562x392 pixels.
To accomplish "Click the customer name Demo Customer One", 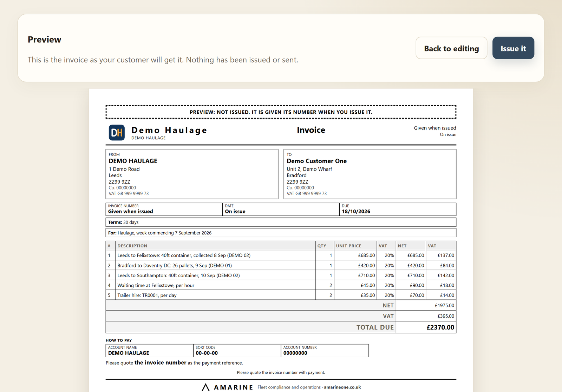I will [316, 161].
